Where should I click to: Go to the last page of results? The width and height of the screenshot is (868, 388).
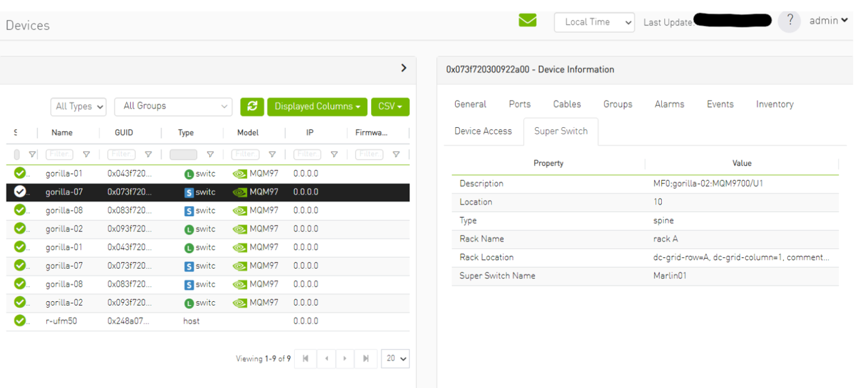[365, 358]
